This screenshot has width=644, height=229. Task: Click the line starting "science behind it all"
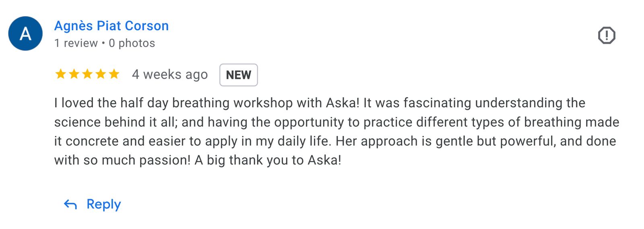[x=336, y=122]
